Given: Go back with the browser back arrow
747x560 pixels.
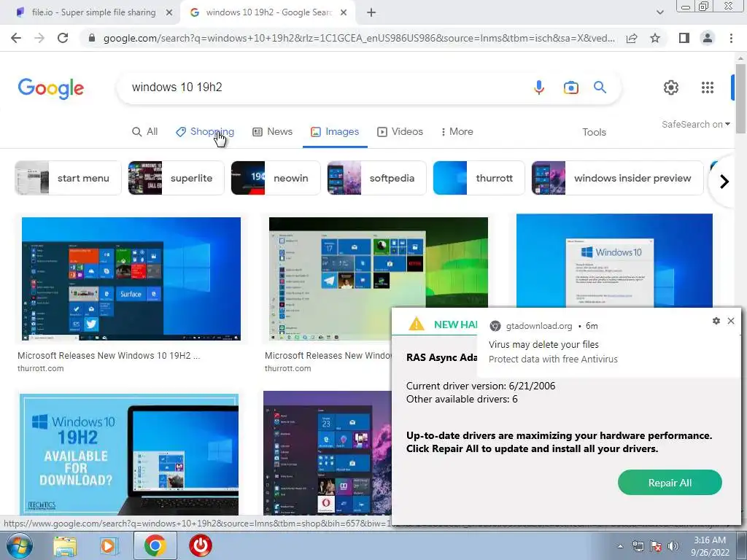Looking at the screenshot, I should point(16,38).
